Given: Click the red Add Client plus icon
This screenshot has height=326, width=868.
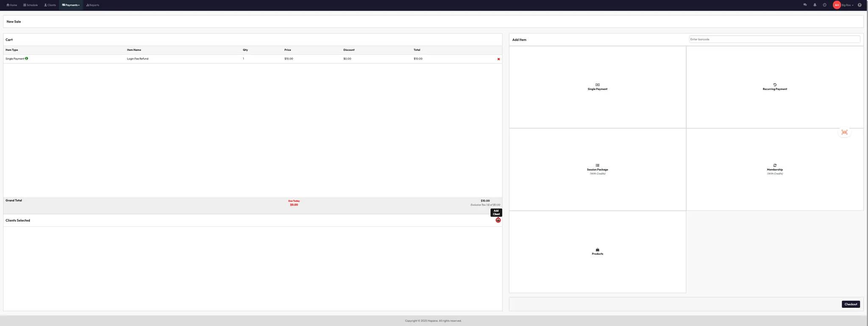Looking at the screenshot, I should click(x=498, y=220).
